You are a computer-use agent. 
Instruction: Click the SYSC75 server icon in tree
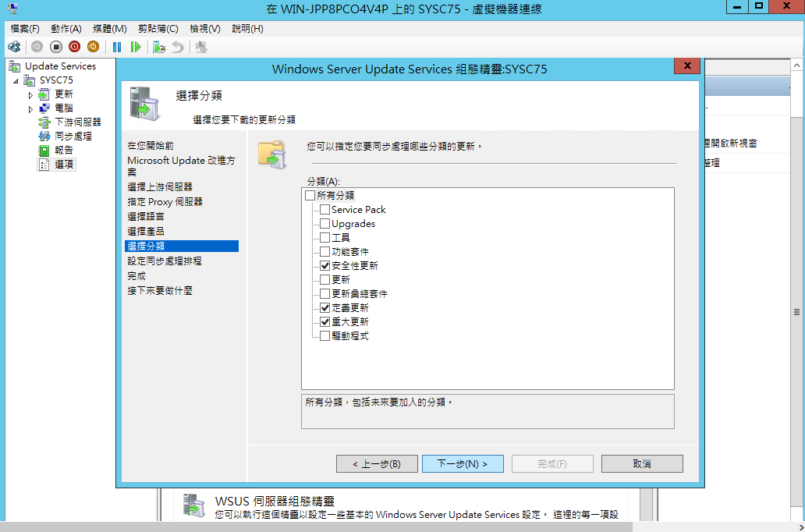tap(30, 80)
